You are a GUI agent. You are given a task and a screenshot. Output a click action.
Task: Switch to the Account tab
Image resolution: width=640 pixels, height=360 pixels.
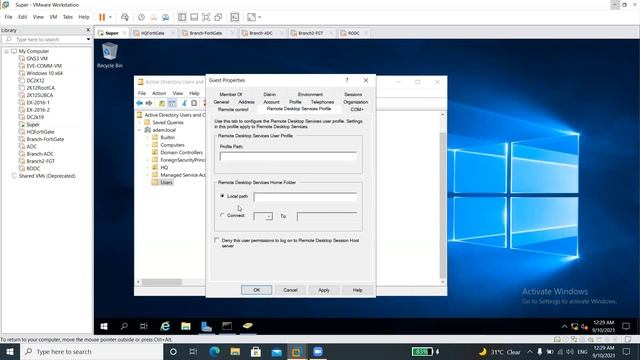click(271, 102)
